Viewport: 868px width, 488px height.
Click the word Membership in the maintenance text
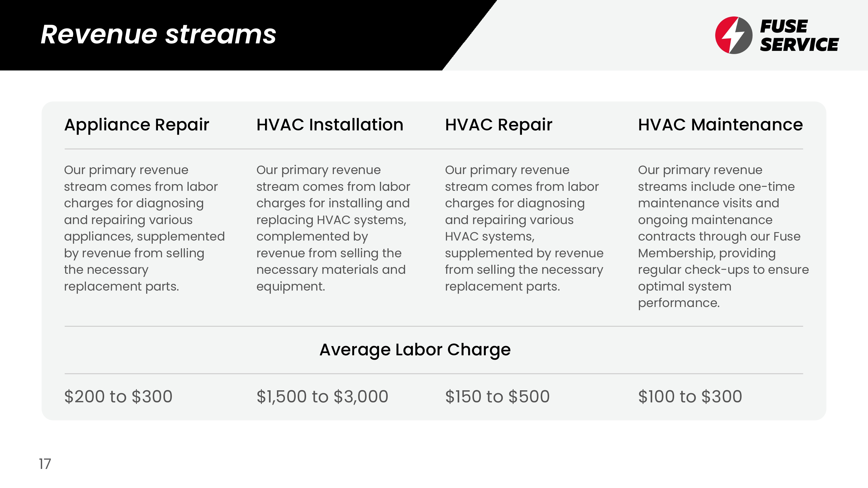click(x=676, y=253)
